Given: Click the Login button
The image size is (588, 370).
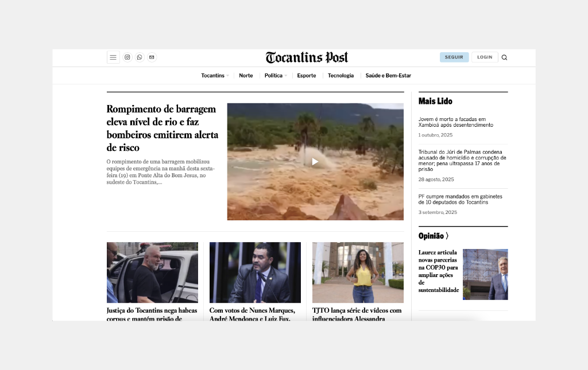Looking at the screenshot, I should [485, 57].
